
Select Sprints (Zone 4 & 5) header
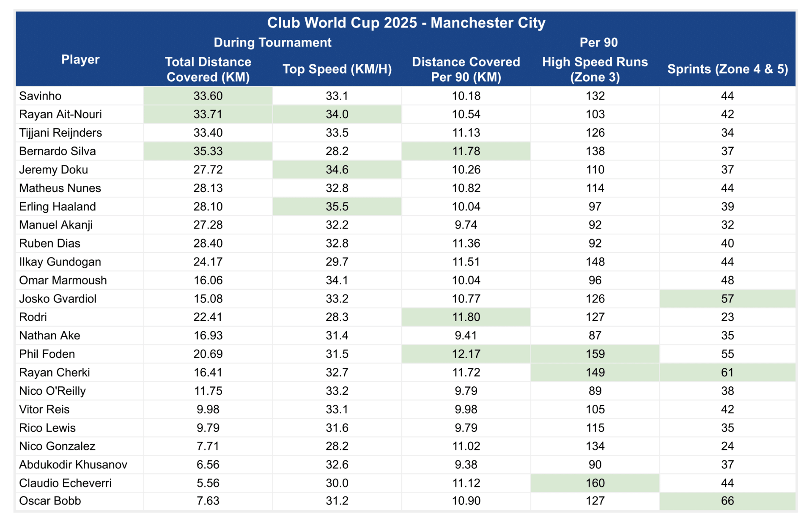pyautogui.click(x=727, y=69)
